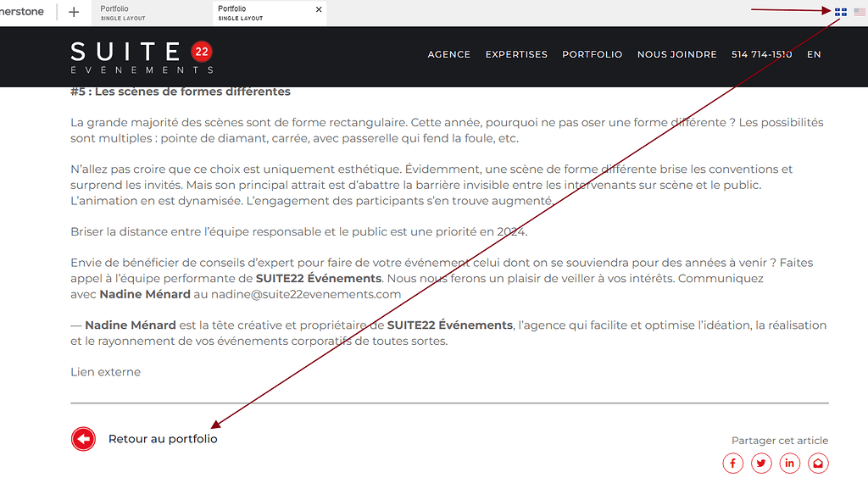Click the Retour au portfolio link
Image resolution: width=868 pixels, height=500 pixels.
163,438
